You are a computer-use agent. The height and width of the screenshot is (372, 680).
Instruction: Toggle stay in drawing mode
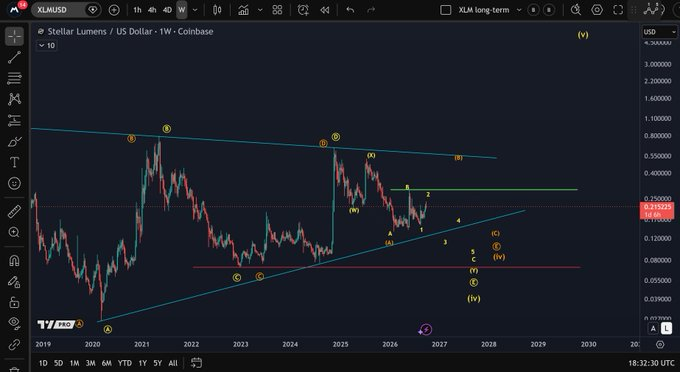tap(14, 282)
